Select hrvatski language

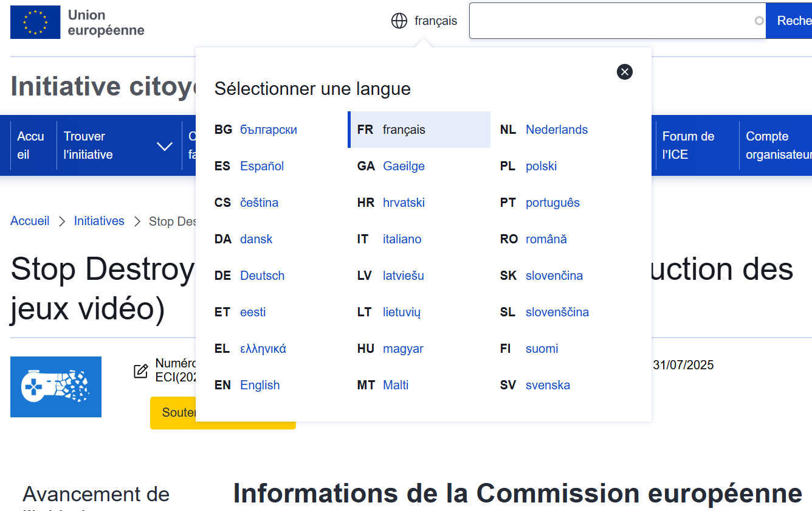[404, 203]
